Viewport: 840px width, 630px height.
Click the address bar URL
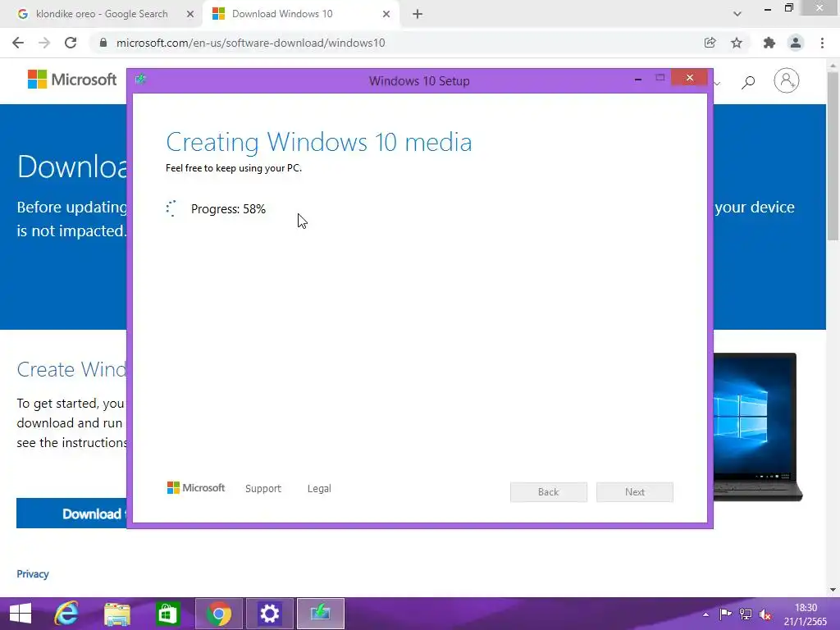tap(251, 43)
